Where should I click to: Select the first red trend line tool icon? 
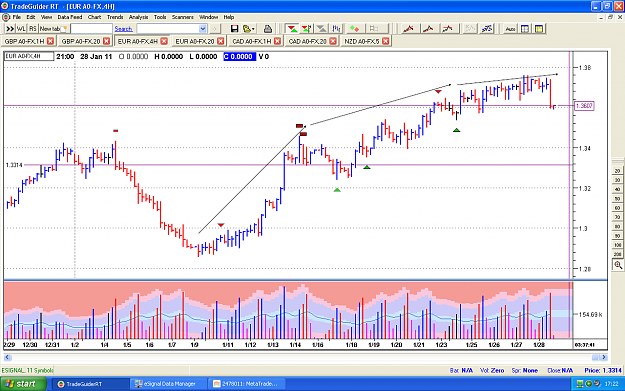pyautogui.click(x=409, y=29)
